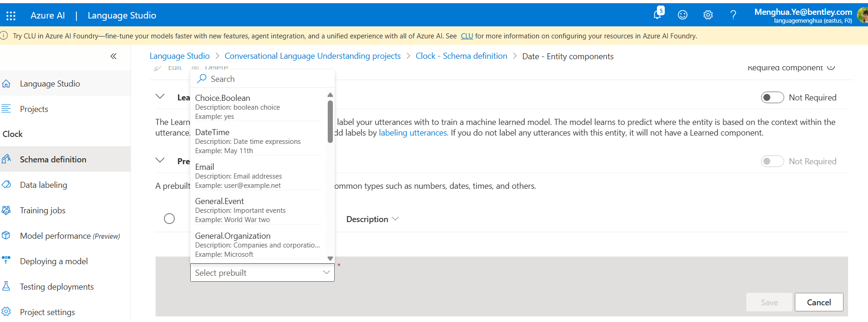Open the settings gear icon
The width and height of the screenshot is (868, 322).
[708, 15]
